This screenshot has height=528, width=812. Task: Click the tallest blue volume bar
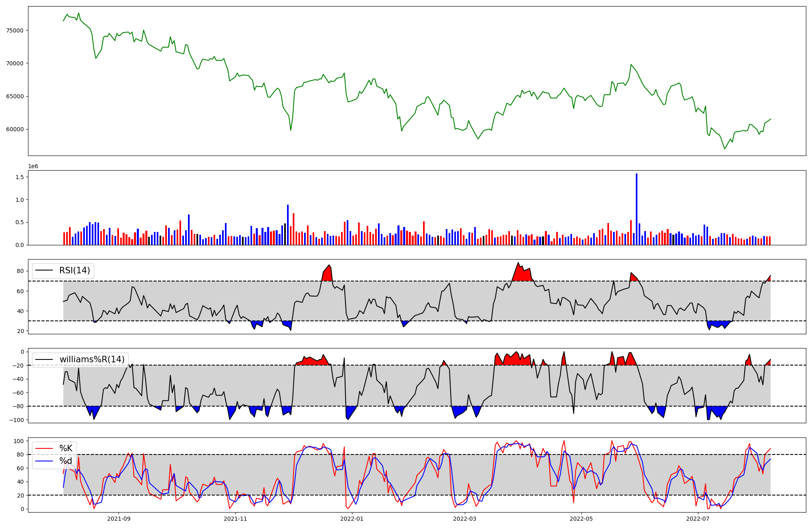(x=636, y=209)
